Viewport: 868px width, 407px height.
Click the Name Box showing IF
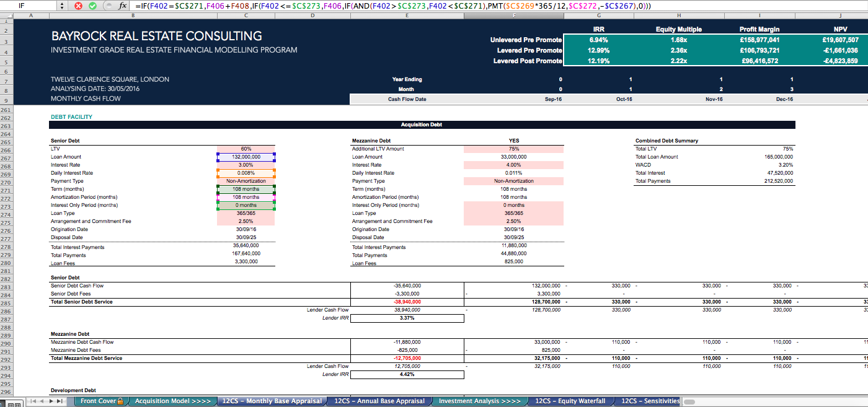coord(29,6)
